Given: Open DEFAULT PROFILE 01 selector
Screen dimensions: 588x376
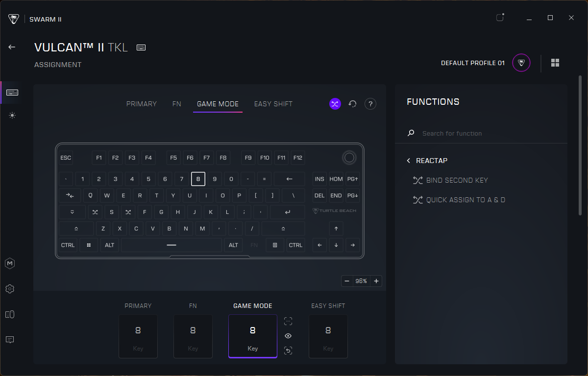Looking at the screenshot, I should (x=473, y=63).
